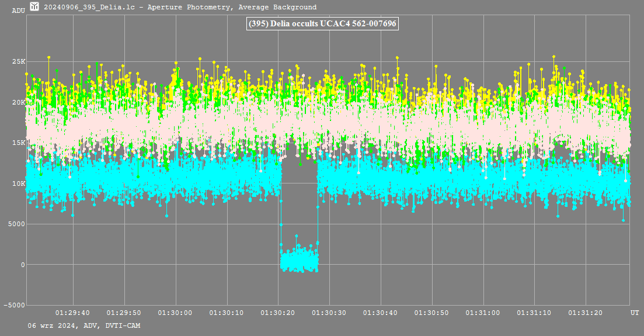Viewport: 644px width, 336px height.
Task: Click the '01:30:40' time label
Action: 380,313
